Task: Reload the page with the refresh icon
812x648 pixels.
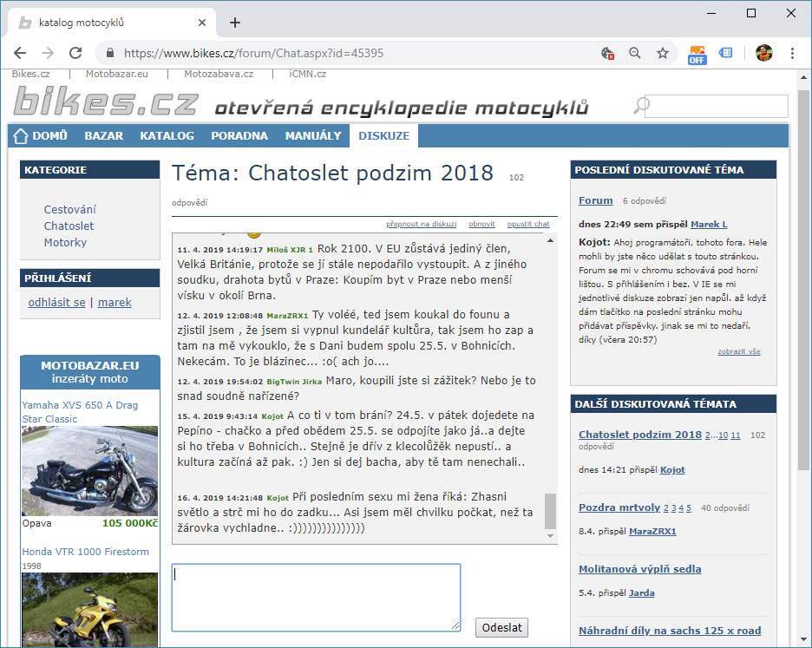Action: pos(75,53)
